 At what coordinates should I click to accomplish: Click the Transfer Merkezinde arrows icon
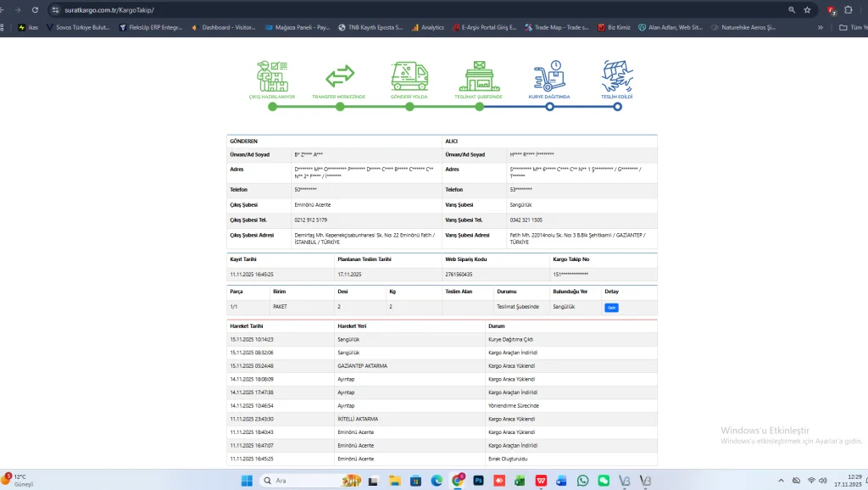[x=339, y=76]
